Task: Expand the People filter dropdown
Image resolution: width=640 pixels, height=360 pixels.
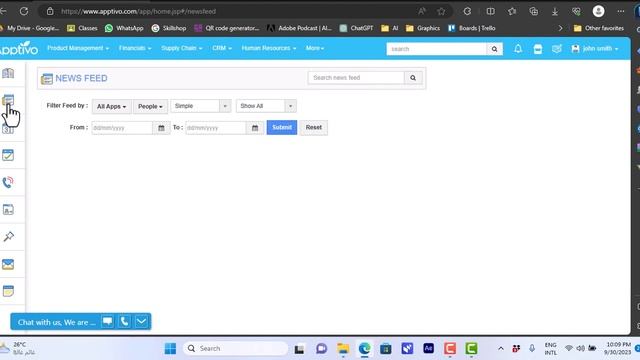Action: pyautogui.click(x=150, y=107)
